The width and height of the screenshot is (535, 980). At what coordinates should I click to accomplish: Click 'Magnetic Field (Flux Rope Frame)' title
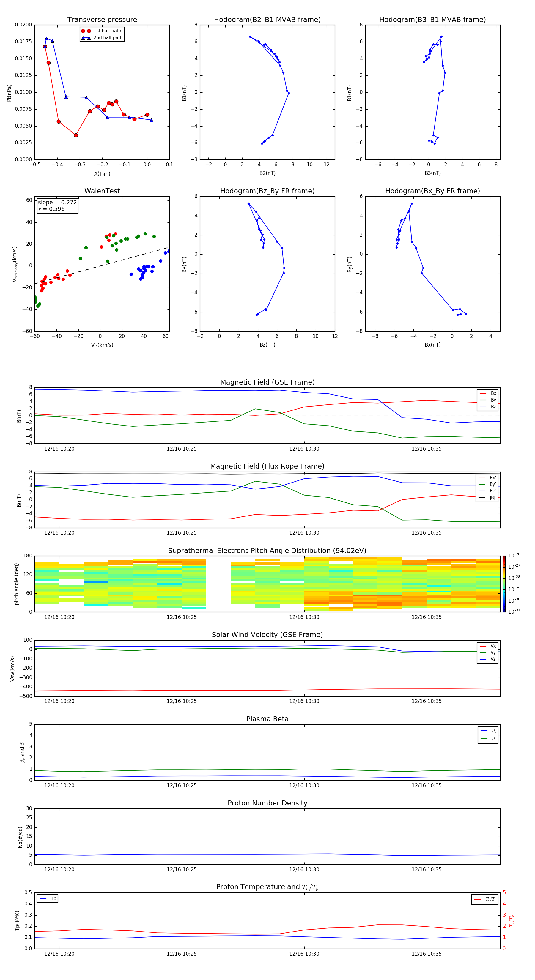pyautogui.click(x=267, y=467)
